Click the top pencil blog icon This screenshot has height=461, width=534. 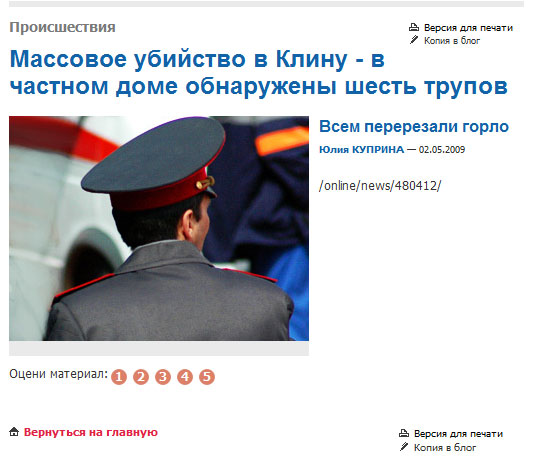(413, 40)
